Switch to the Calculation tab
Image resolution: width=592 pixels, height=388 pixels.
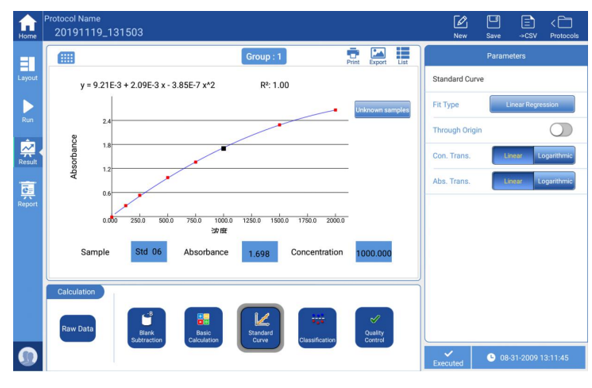coord(76,292)
